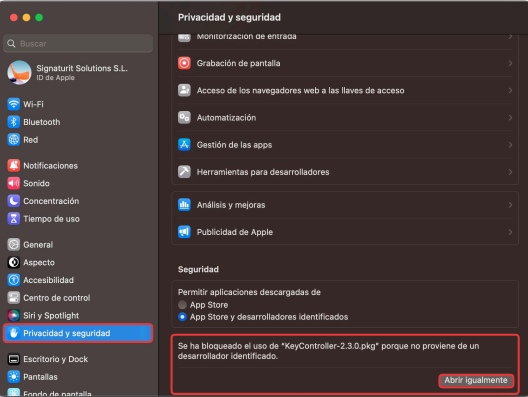Open Pantallas in sidebar

[78, 377]
